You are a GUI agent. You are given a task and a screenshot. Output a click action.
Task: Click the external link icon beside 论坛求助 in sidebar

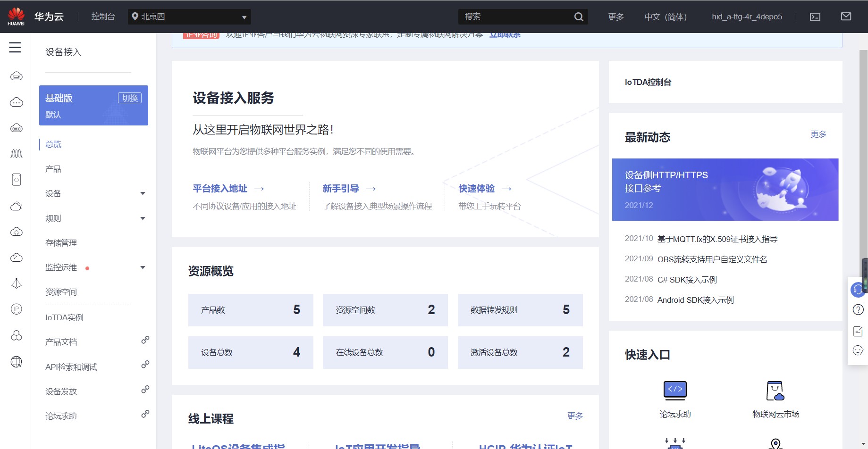pos(145,414)
